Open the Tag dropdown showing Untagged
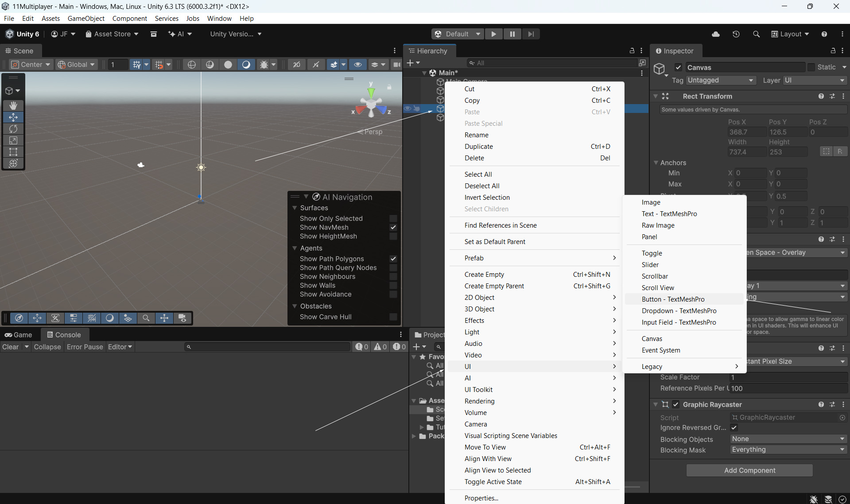Screen dimensions: 850x504 (720, 80)
